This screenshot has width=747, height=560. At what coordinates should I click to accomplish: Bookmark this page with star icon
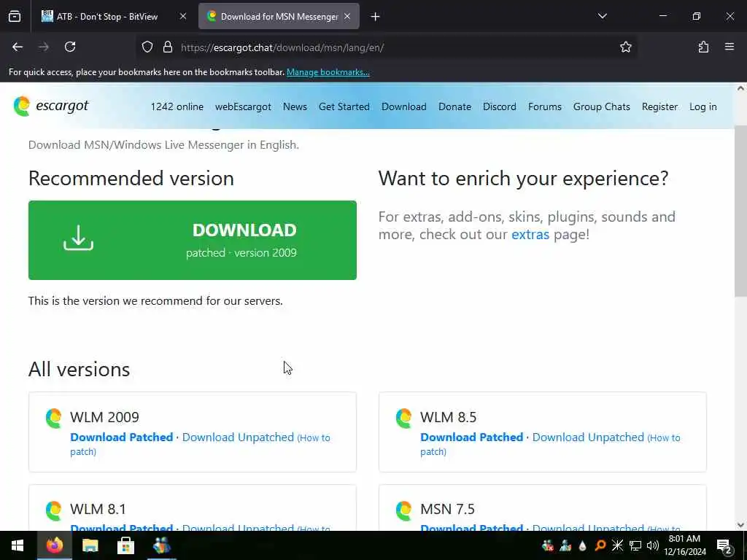coord(625,47)
